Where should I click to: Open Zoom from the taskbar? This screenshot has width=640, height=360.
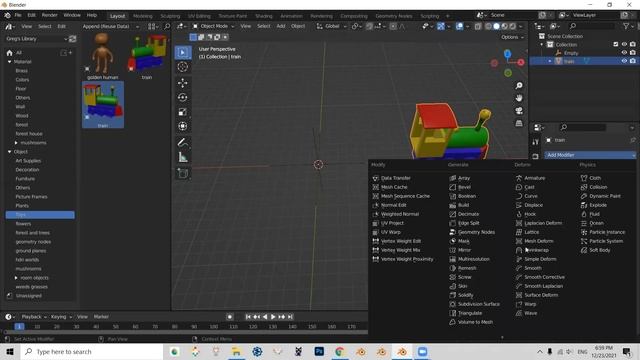click(422, 352)
